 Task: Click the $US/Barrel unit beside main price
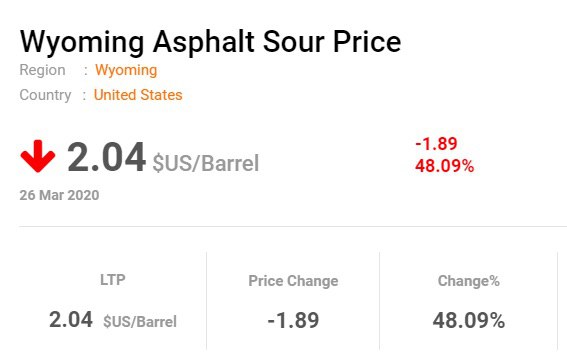tap(206, 163)
